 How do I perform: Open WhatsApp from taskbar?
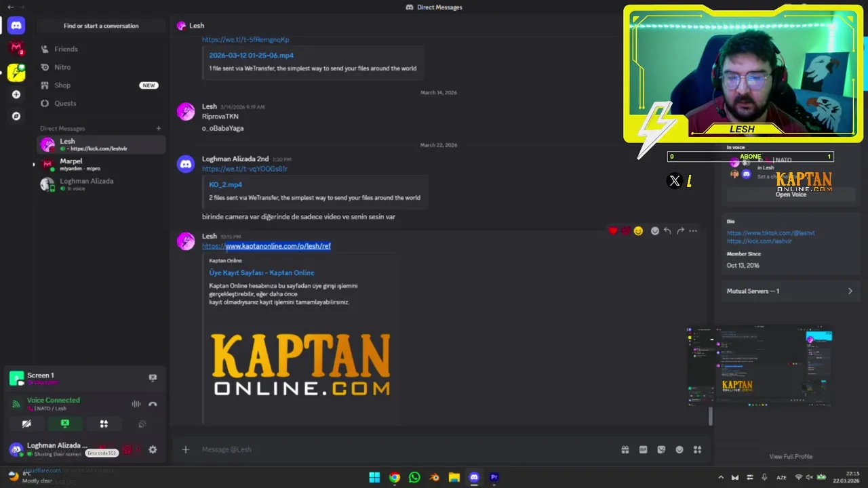[x=414, y=477]
